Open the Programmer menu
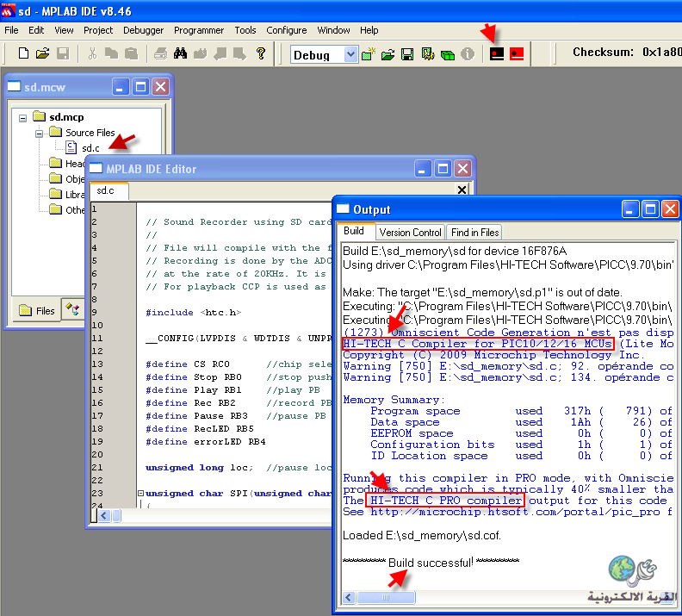This screenshot has height=616, width=682. point(199,30)
